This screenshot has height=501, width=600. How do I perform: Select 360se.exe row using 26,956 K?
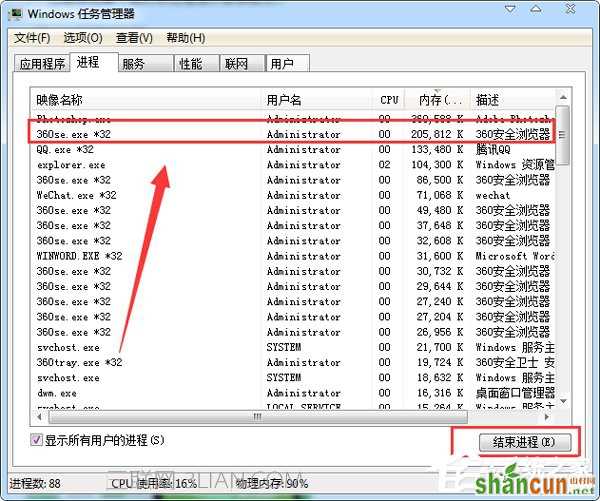pos(293,332)
